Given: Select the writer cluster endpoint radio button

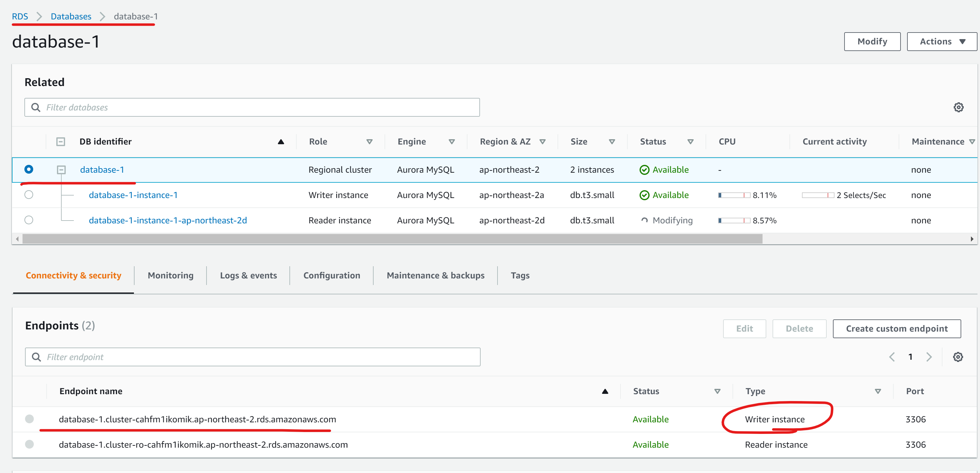Looking at the screenshot, I should (29, 419).
